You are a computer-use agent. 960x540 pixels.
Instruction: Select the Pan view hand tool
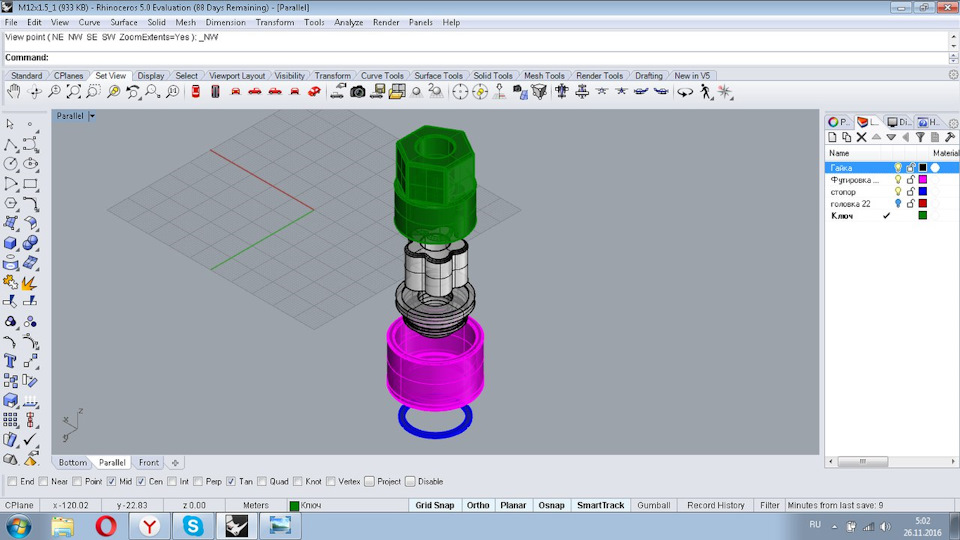click(13, 92)
